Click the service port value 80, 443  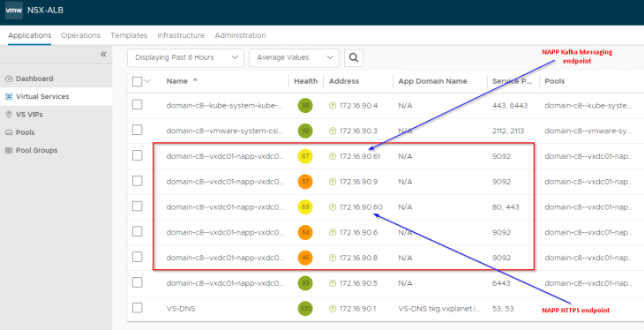[x=505, y=207]
